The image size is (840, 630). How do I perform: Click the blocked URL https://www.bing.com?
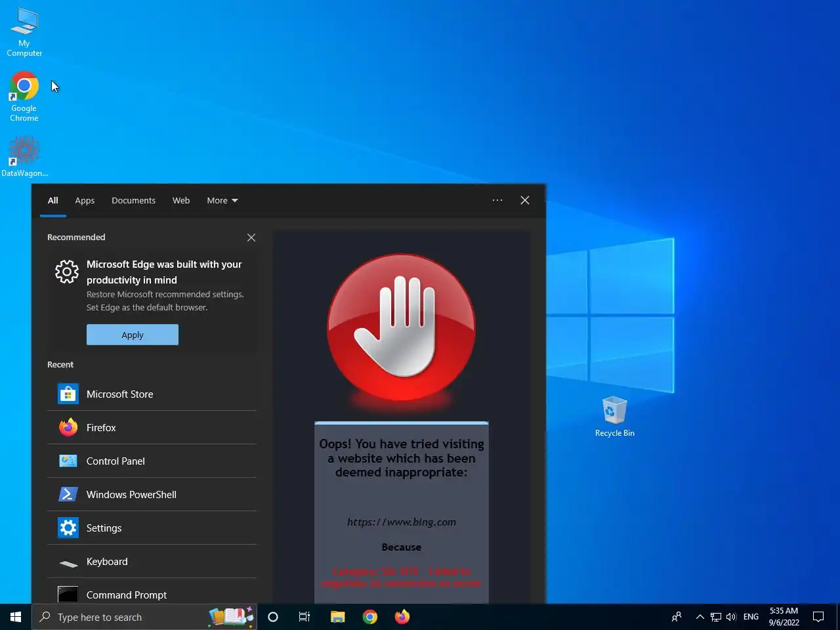(x=402, y=522)
